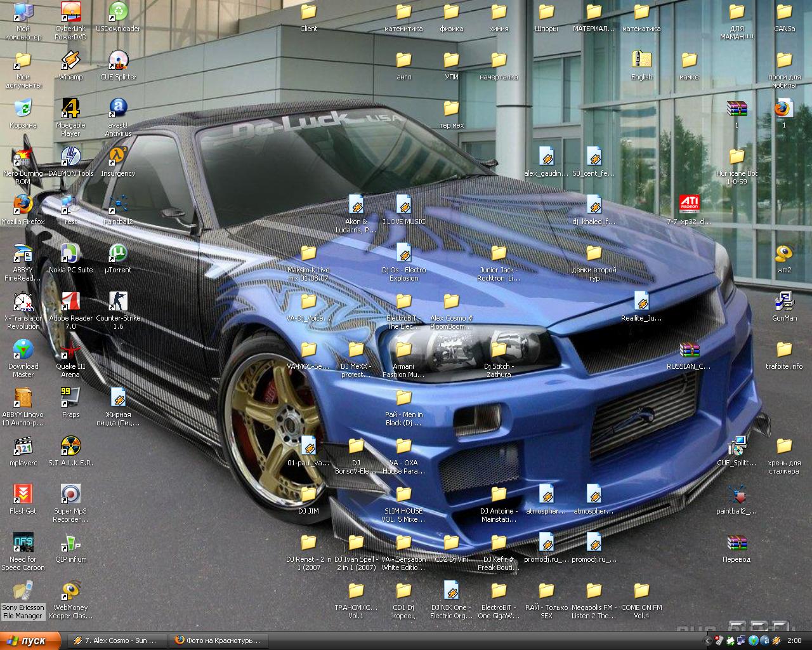Launch Mpegable Player
This screenshot has height=650, width=812.
[x=70, y=118]
